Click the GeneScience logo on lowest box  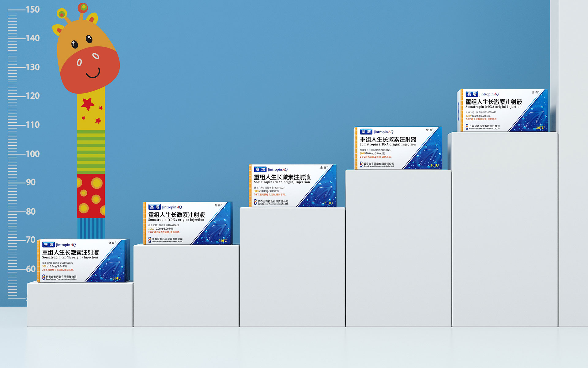pyautogui.click(x=43, y=277)
